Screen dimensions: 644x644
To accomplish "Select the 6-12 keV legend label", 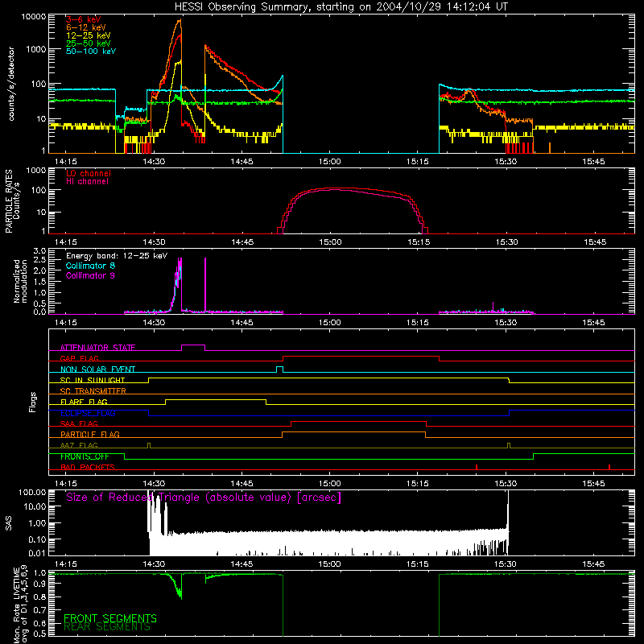I will pyautogui.click(x=86, y=27).
